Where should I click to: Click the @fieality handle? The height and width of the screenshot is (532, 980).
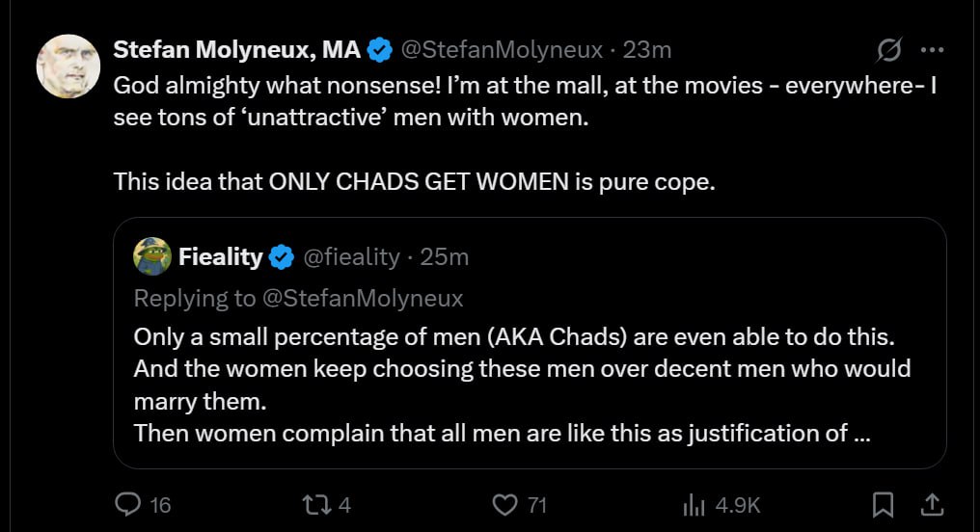(x=351, y=256)
